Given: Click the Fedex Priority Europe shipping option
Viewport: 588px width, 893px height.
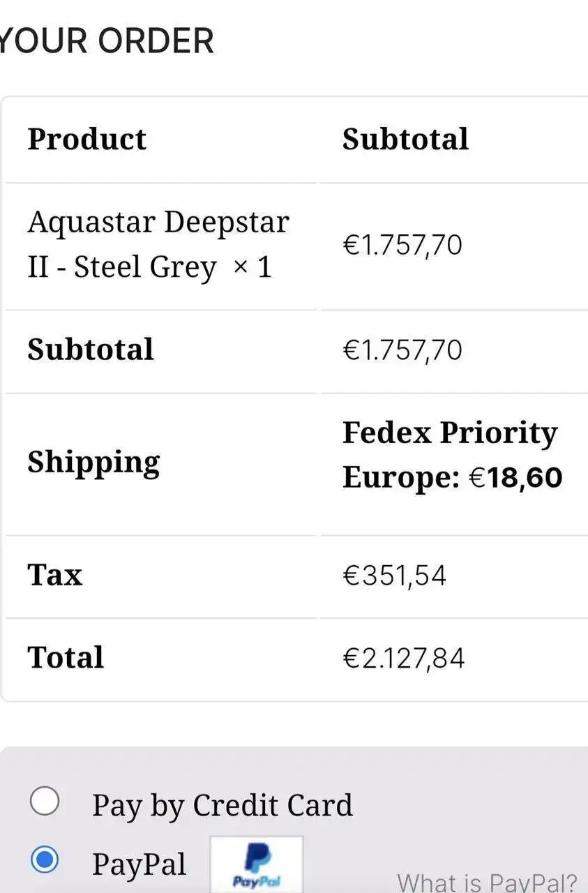Looking at the screenshot, I should [452, 455].
